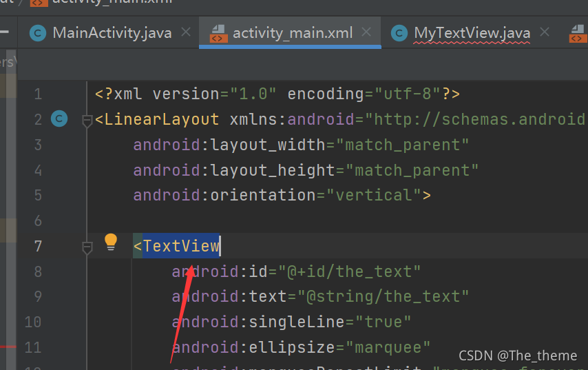This screenshot has height=370, width=588.
Task: Click the singleLine "true" value
Action: pyautogui.click(x=383, y=322)
